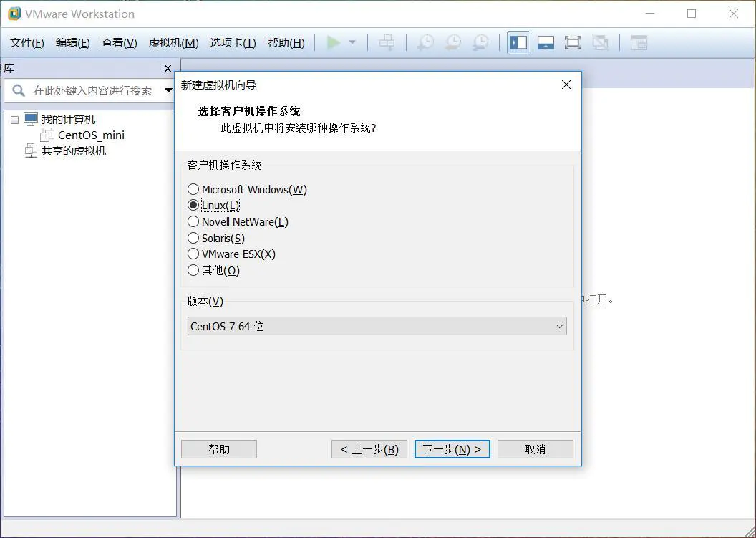Click the 此虚拟机中将安装哪种操作系统? text
Viewport: 756px width, 538px height.
point(298,128)
